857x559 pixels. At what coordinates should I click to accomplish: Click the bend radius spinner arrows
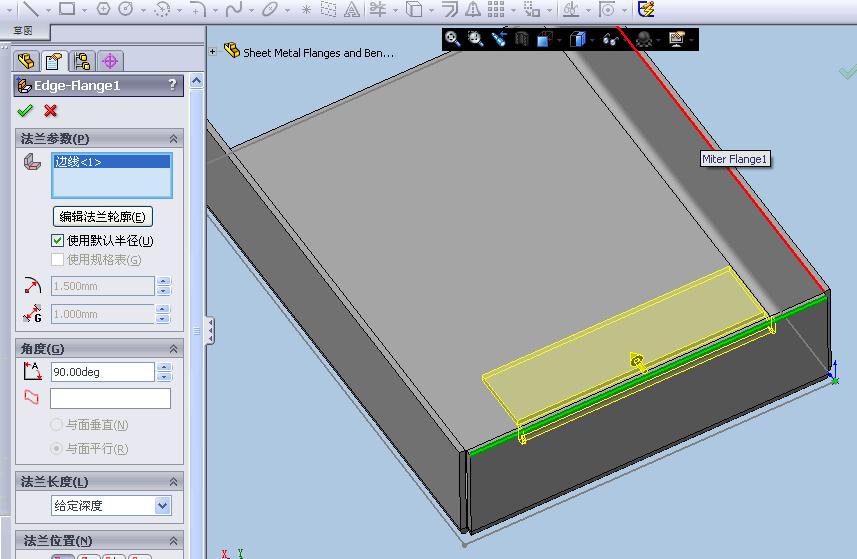pos(164,286)
